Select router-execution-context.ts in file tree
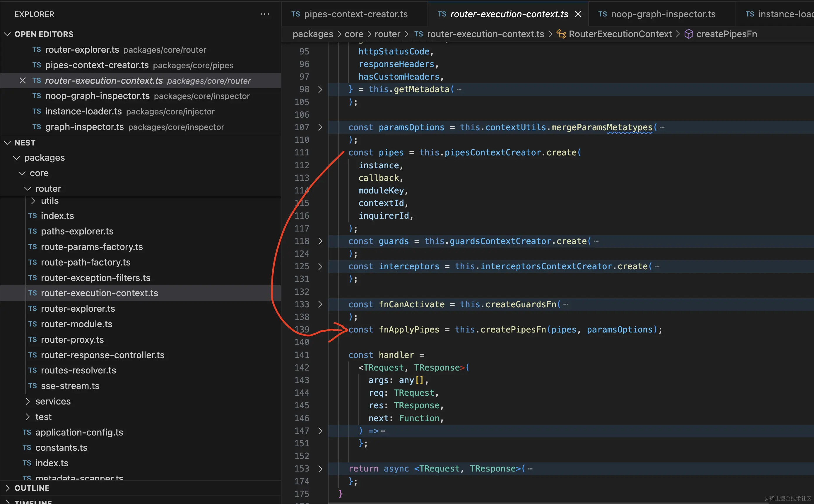 pyautogui.click(x=140, y=293)
